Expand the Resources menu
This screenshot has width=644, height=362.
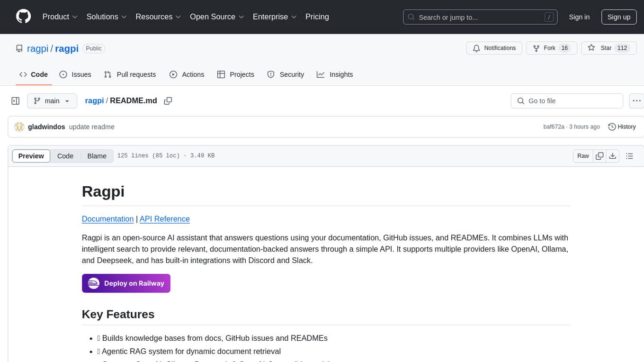click(x=159, y=17)
